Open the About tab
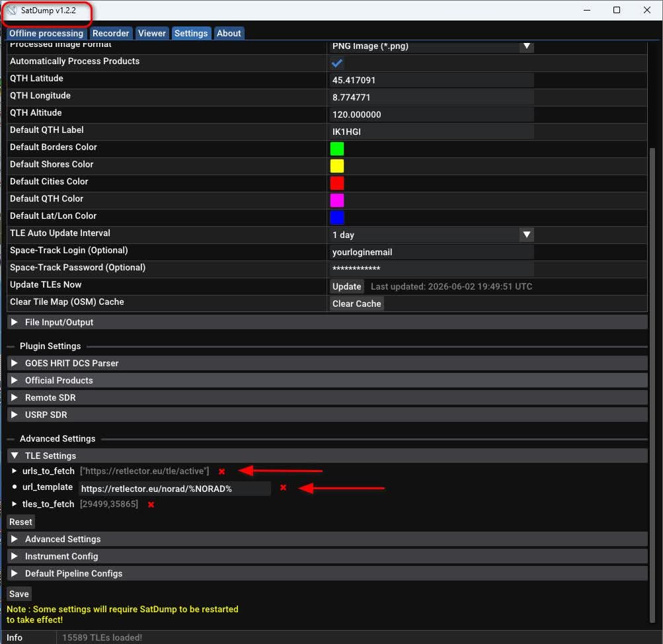This screenshot has width=663, height=644. [x=229, y=34]
